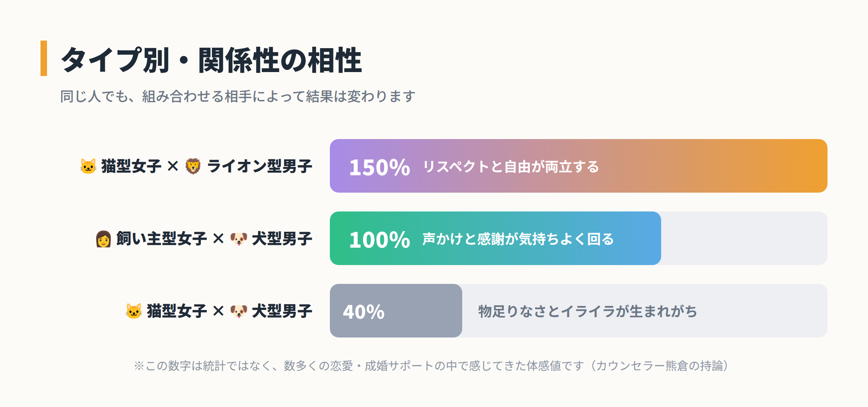The height and width of the screenshot is (407, 868).
Task: Click the cat emoji in the bottom row
Action: click(134, 311)
